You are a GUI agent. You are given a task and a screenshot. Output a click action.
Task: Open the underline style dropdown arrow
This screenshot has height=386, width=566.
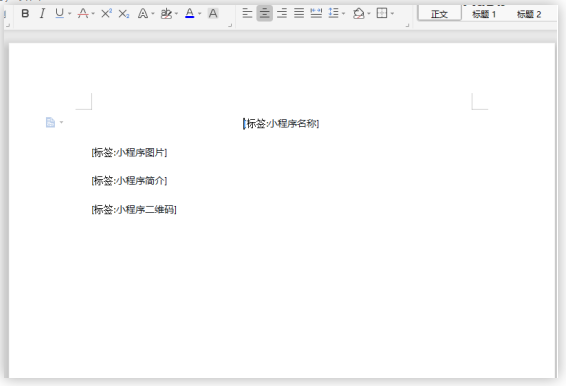click(69, 14)
